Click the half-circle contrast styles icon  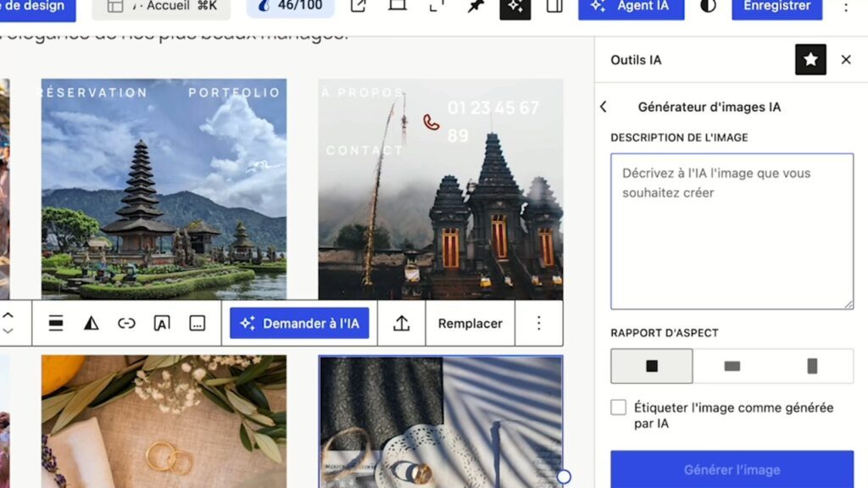pos(708,6)
